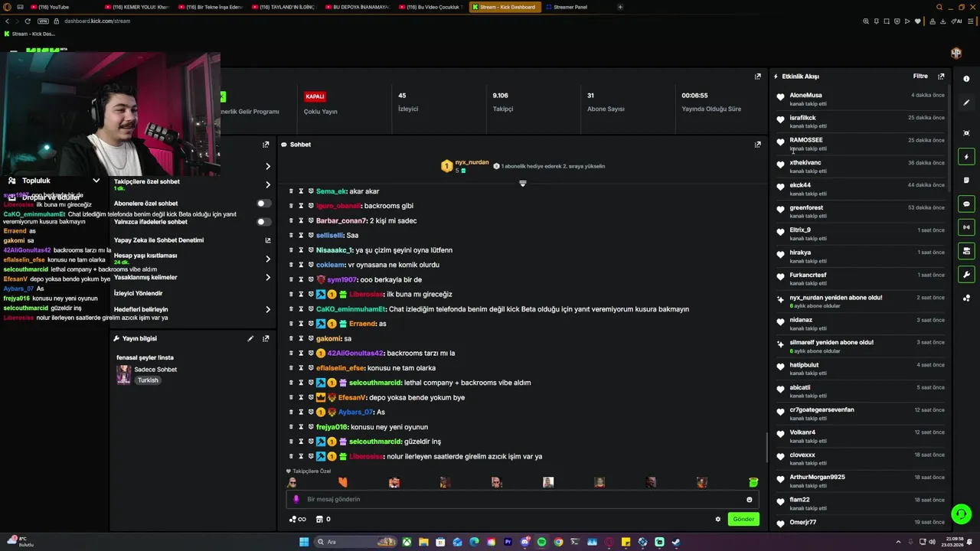The height and width of the screenshot is (551, 980).
Task: Open AloneMusa in the activity feed
Action: tap(805, 96)
